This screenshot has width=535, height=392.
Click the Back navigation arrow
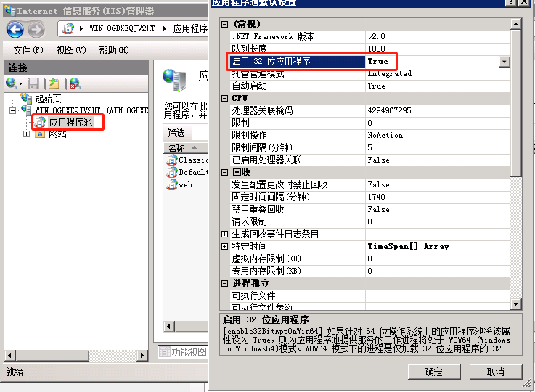[x=15, y=29]
